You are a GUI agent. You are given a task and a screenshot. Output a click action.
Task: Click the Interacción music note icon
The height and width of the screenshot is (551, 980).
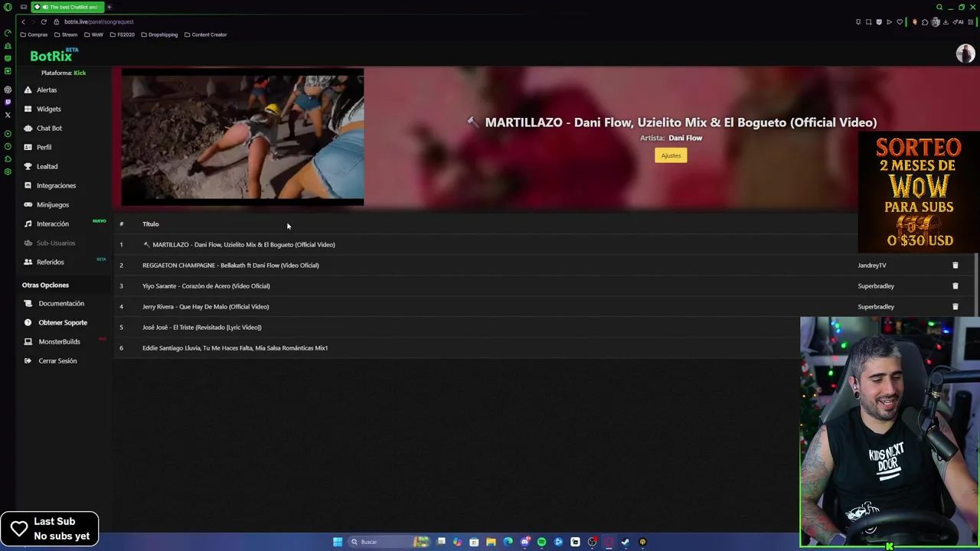[x=28, y=223]
